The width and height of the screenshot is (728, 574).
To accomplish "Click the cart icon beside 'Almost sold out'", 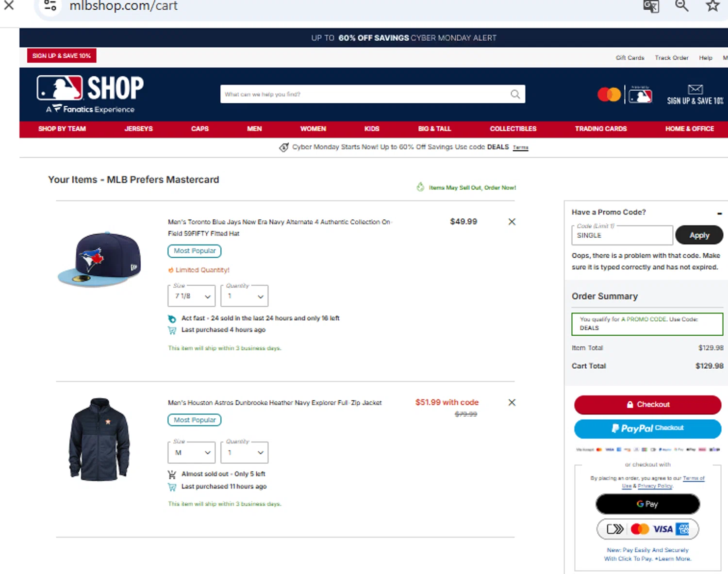I will click(172, 474).
